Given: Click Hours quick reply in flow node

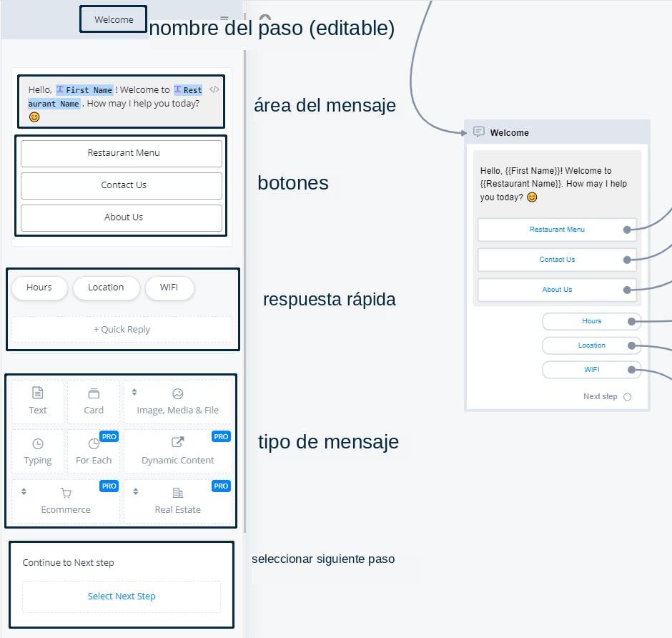Looking at the screenshot, I should click(x=591, y=321).
